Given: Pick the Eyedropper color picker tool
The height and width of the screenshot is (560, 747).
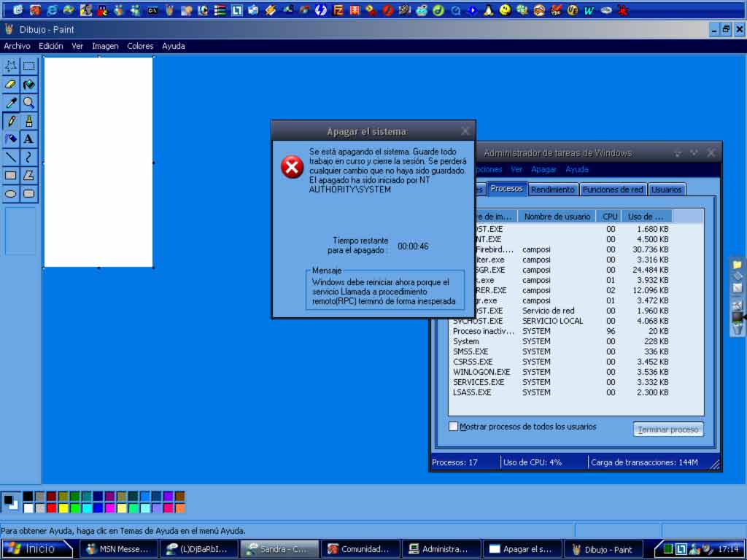Looking at the screenshot, I should click(x=11, y=103).
